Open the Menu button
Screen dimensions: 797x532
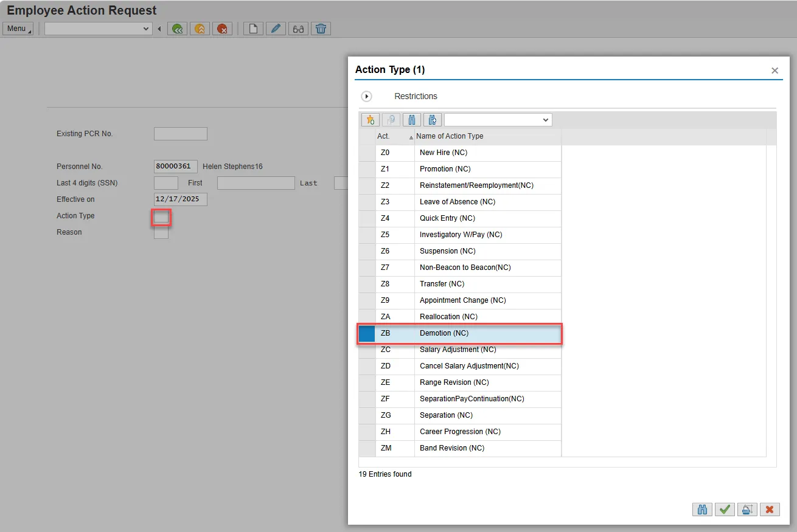[x=18, y=29]
